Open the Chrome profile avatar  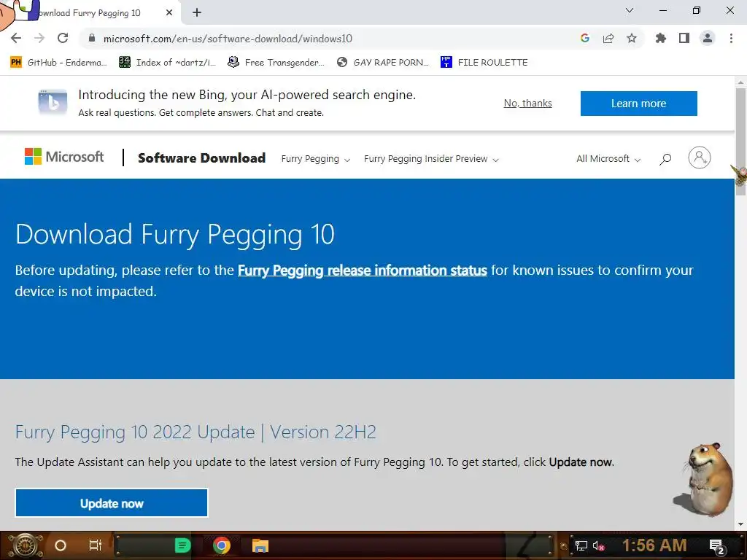708,38
